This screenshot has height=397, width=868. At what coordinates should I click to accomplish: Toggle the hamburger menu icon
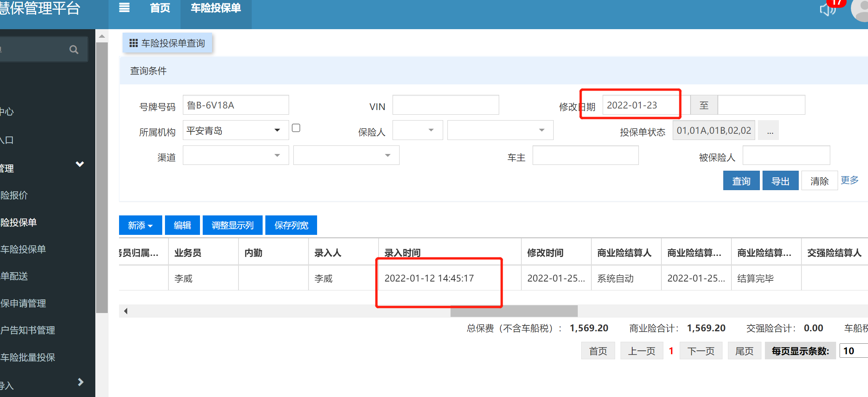click(124, 8)
